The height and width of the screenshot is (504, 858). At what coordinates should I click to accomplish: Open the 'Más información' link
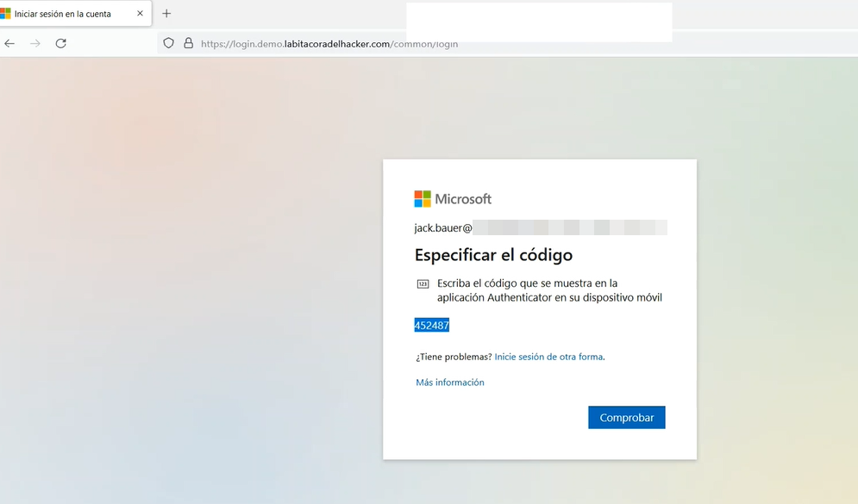click(x=450, y=383)
